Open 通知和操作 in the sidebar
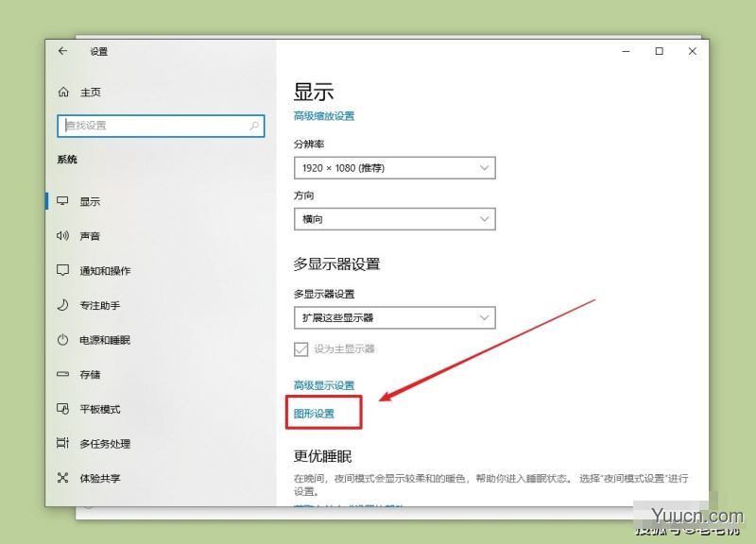The width and height of the screenshot is (756, 544). 105,271
